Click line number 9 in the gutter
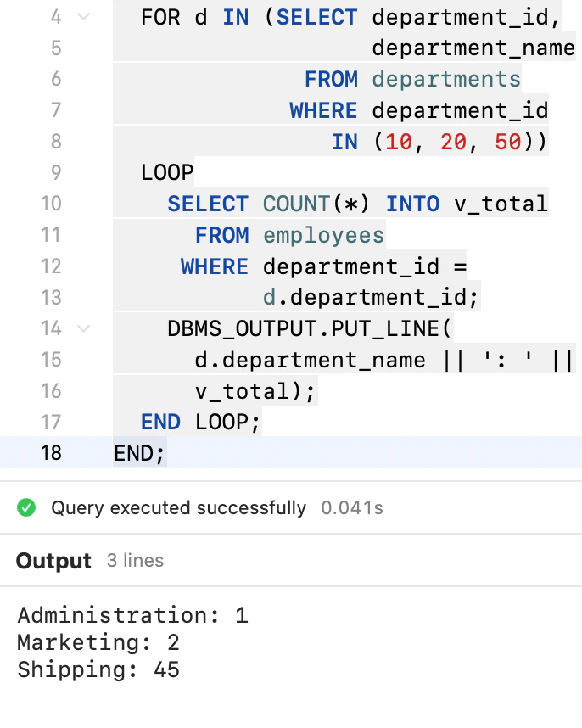Viewport: 582px width, 728px height. [x=56, y=172]
